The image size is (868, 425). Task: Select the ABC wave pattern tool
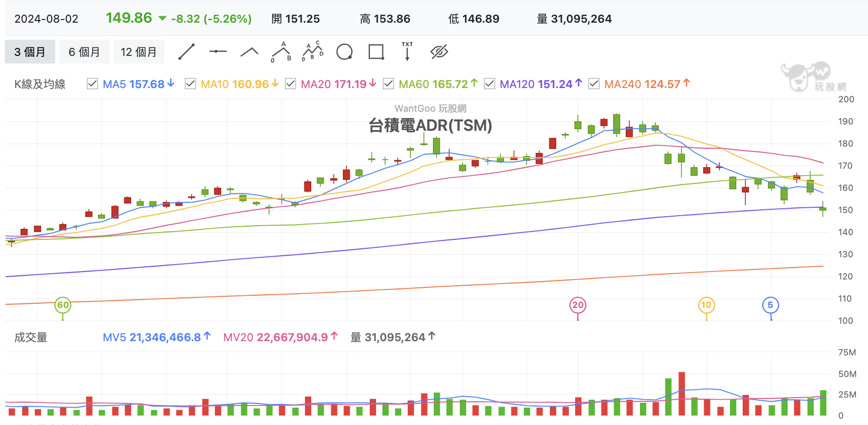coord(281,52)
